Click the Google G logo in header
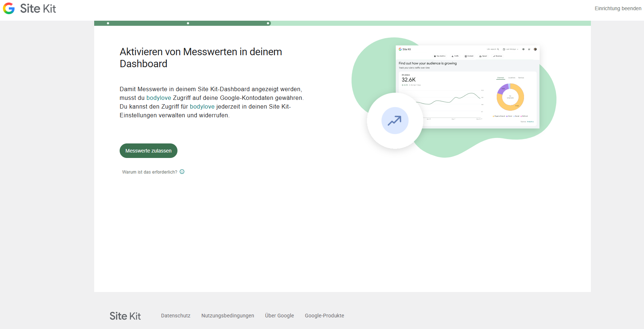This screenshot has height=329, width=644. [x=9, y=8]
